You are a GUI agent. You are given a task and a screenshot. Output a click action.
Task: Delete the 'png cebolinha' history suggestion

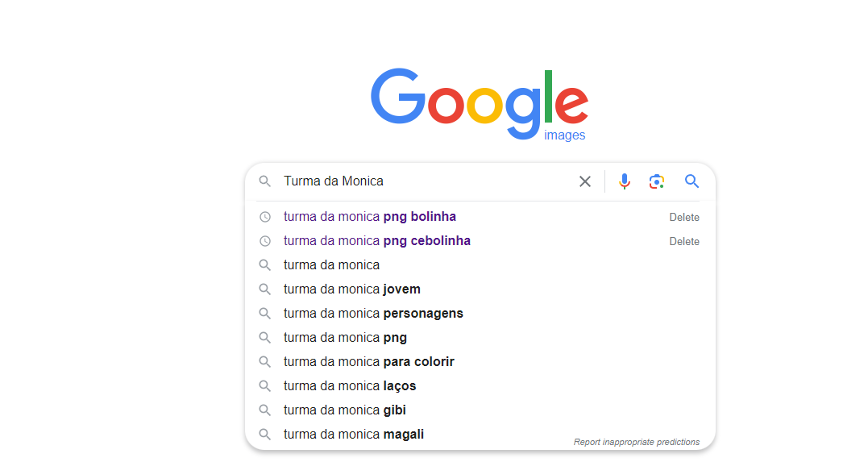(x=684, y=242)
